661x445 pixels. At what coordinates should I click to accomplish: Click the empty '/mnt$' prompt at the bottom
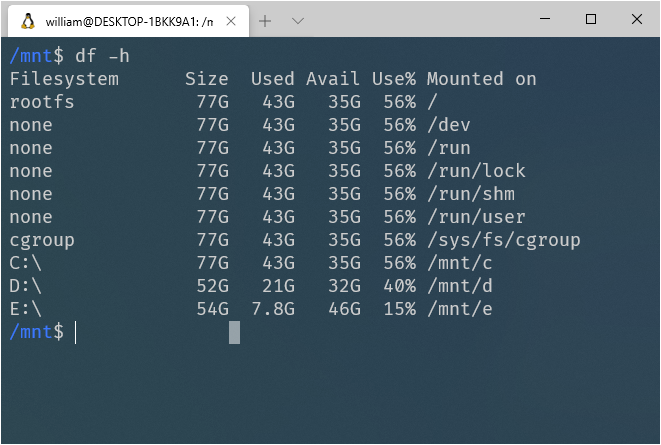click(x=37, y=332)
